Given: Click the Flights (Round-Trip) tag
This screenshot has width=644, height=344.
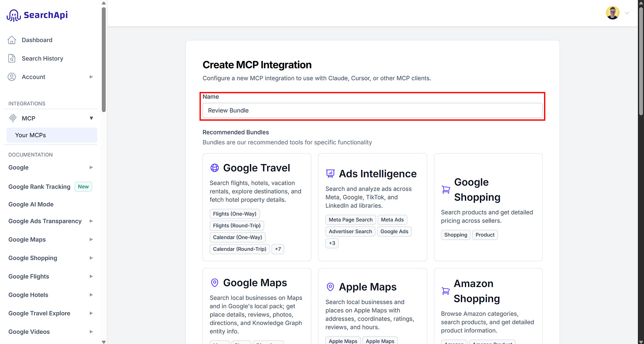Looking at the screenshot, I should tap(237, 226).
